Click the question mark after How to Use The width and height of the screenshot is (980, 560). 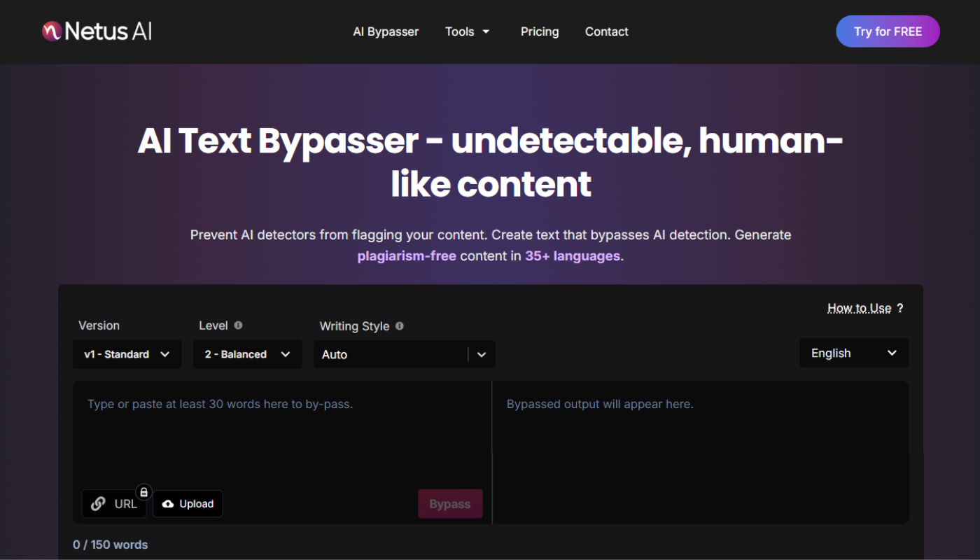coord(900,308)
